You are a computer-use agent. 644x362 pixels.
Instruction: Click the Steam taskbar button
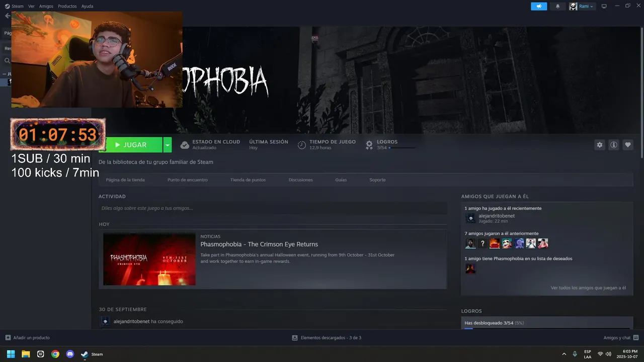92,354
